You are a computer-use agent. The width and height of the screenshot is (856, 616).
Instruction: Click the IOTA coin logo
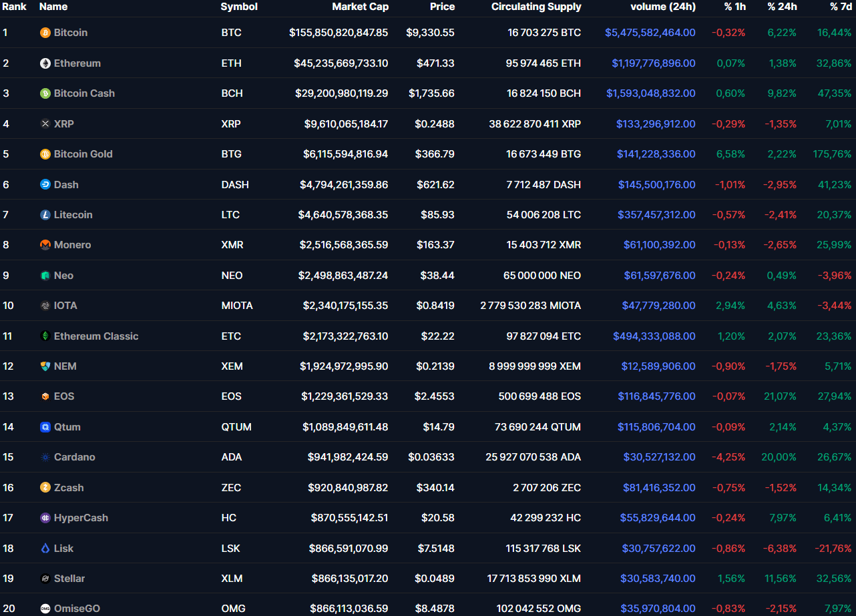point(45,306)
